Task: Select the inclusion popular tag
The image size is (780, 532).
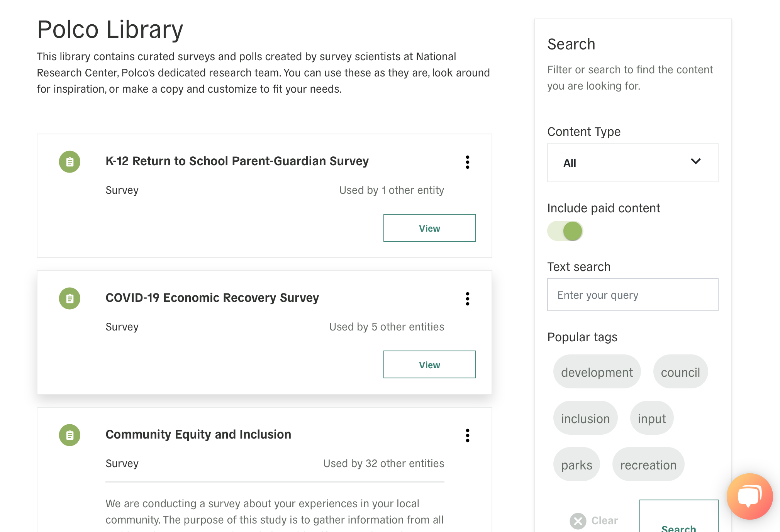Action: tap(585, 418)
